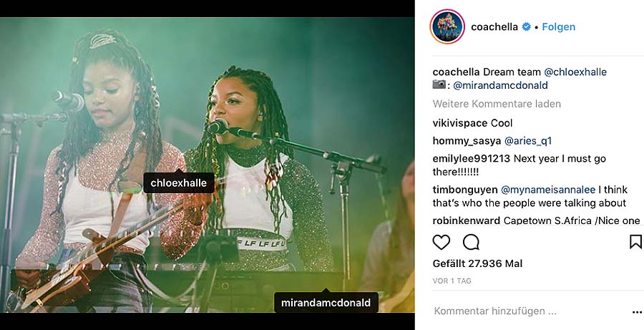The image size is (644, 330).
Task: Save post with bookmark icon
Action: tap(635, 242)
